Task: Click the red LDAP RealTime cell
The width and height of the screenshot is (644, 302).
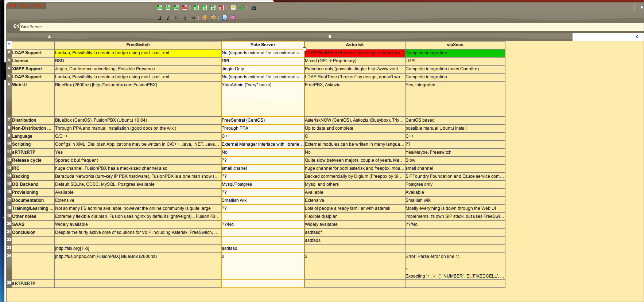Action: pos(355,53)
